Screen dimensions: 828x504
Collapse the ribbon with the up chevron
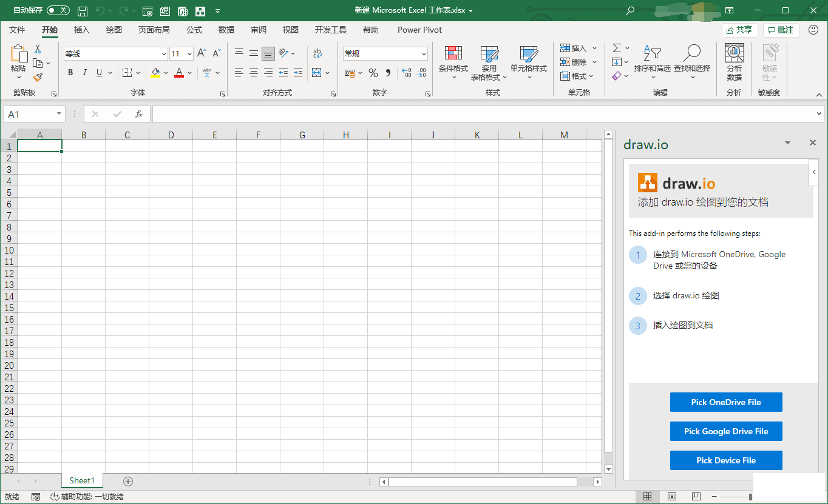pyautogui.click(x=819, y=95)
